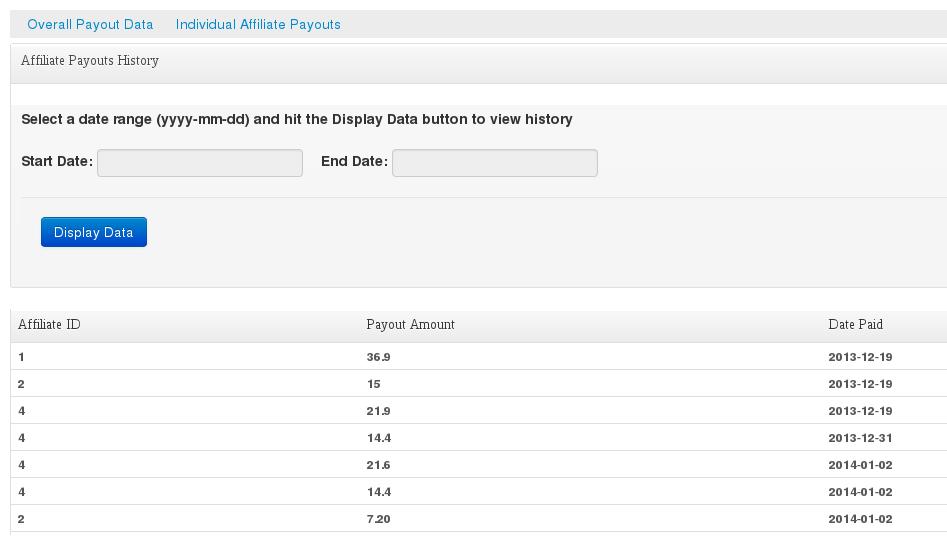This screenshot has width=947, height=536.
Task: Click the Affiliate ID column header
Action: (49, 325)
